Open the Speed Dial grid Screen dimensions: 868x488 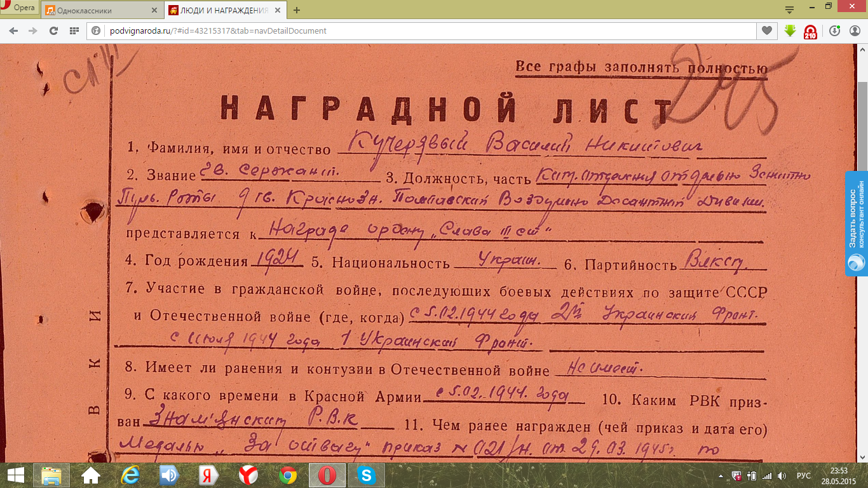[x=74, y=30]
